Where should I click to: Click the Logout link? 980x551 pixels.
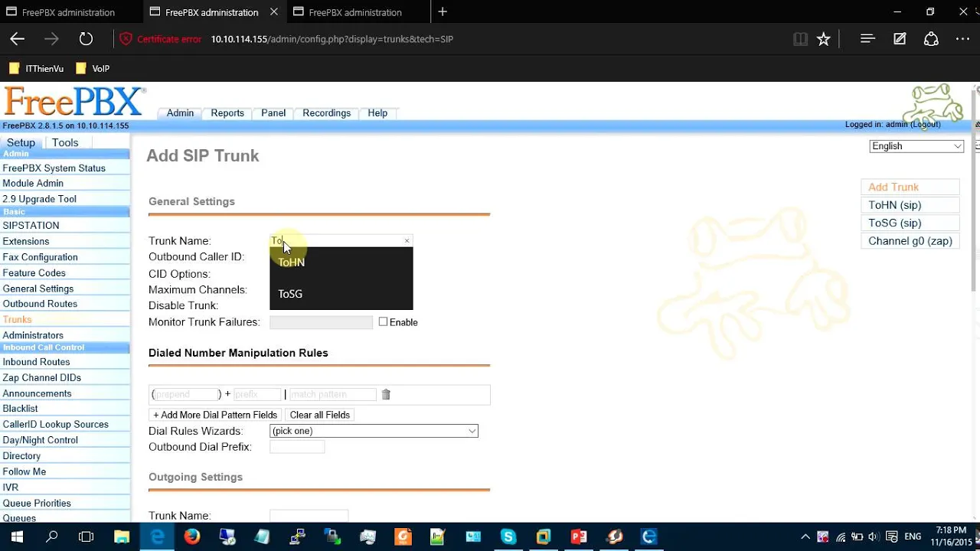point(925,124)
